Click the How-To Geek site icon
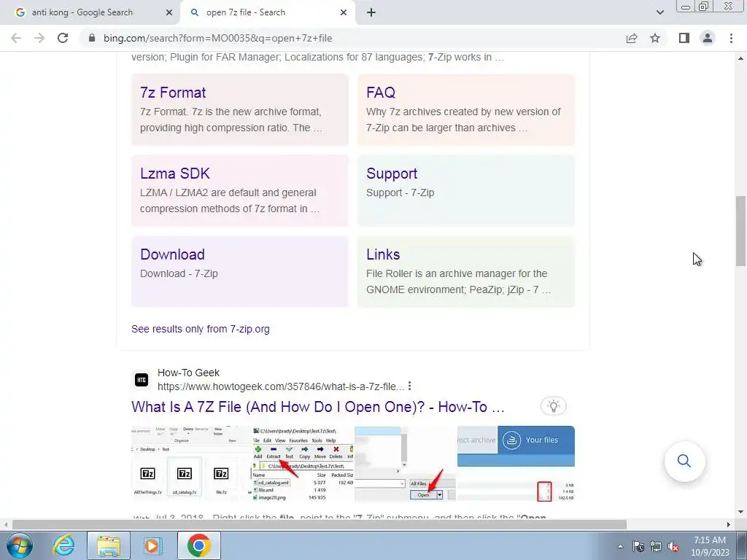Image resolution: width=747 pixels, height=560 pixels. pyautogui.click(x=141, y=379)
